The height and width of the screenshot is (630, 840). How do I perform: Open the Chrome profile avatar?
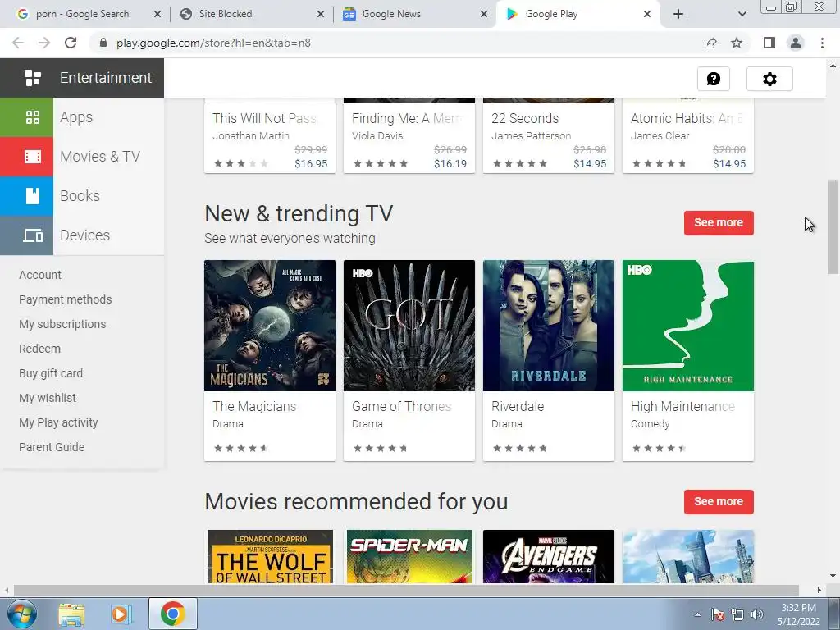[796, 43]
